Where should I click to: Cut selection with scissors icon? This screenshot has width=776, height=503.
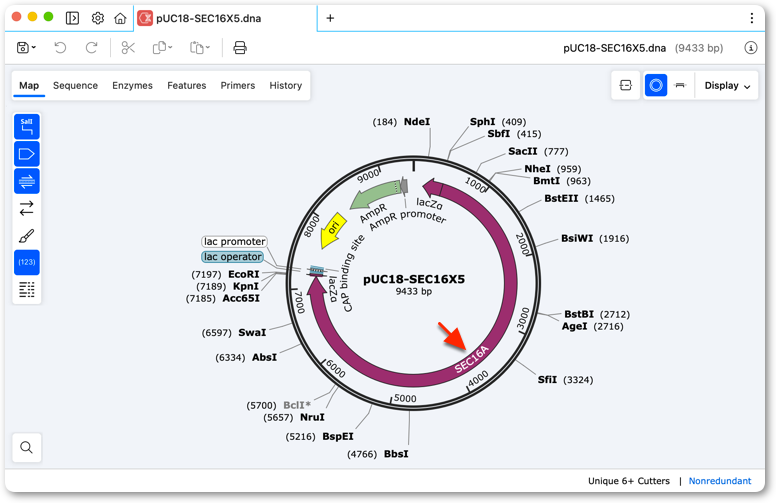pyautogui.click(x=128, y=48)
